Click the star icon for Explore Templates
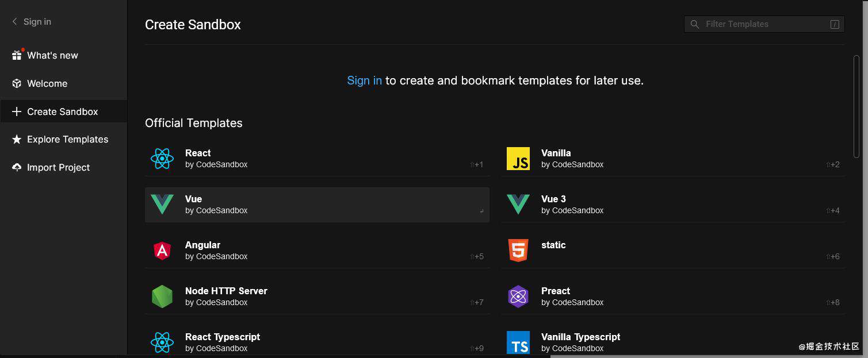The image size is (868, 358). click(17, 139)
